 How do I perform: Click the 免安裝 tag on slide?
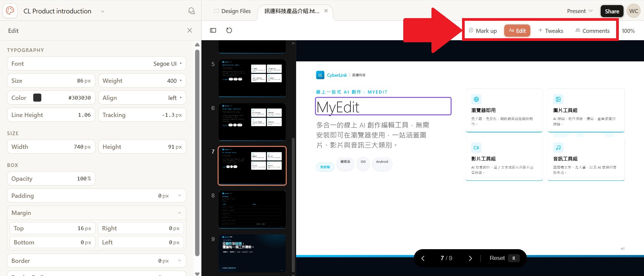coord(325,167)
